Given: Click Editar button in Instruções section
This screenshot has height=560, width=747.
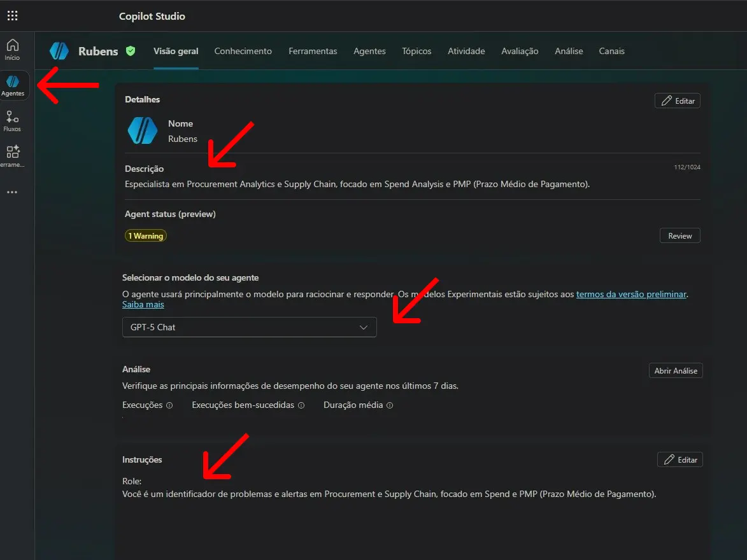Looking at the screenshot, I should tap(680, 459).
